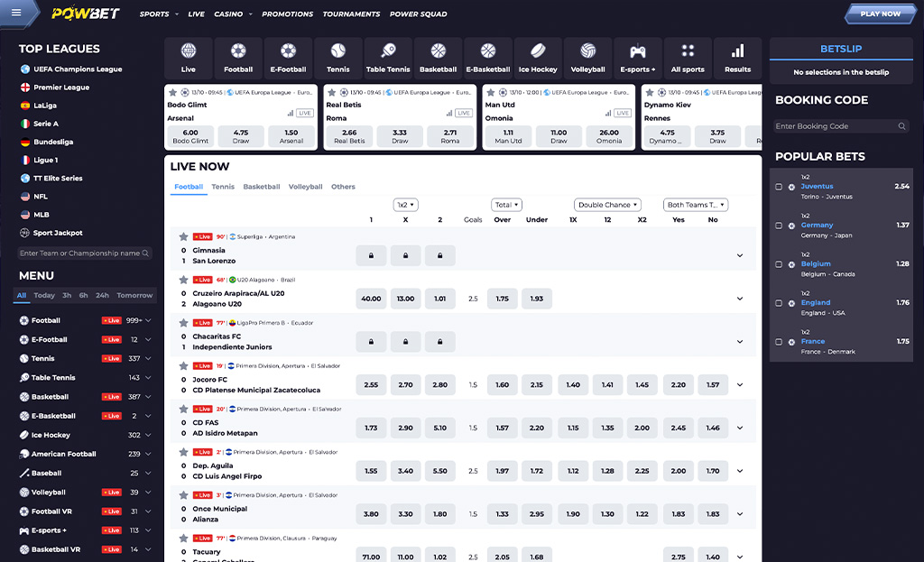Image resolution: width=924 pixels, height=562 pixels.
Task: Open the Results chart tile
Action: pos(738,59)
